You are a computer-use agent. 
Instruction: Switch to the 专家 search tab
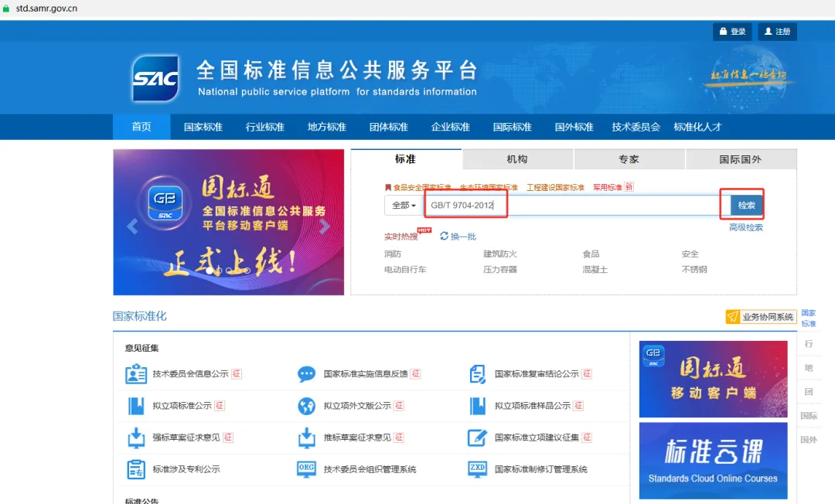click(x=629, y=159)
